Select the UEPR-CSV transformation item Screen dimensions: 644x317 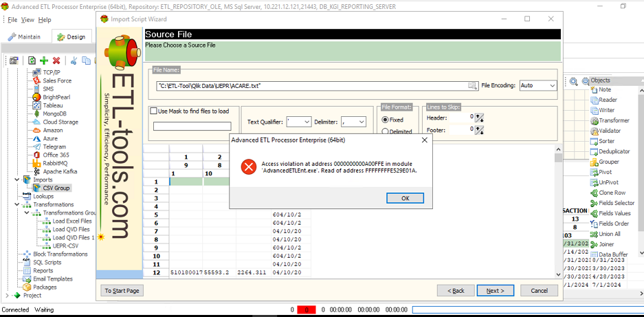point(65,245)
